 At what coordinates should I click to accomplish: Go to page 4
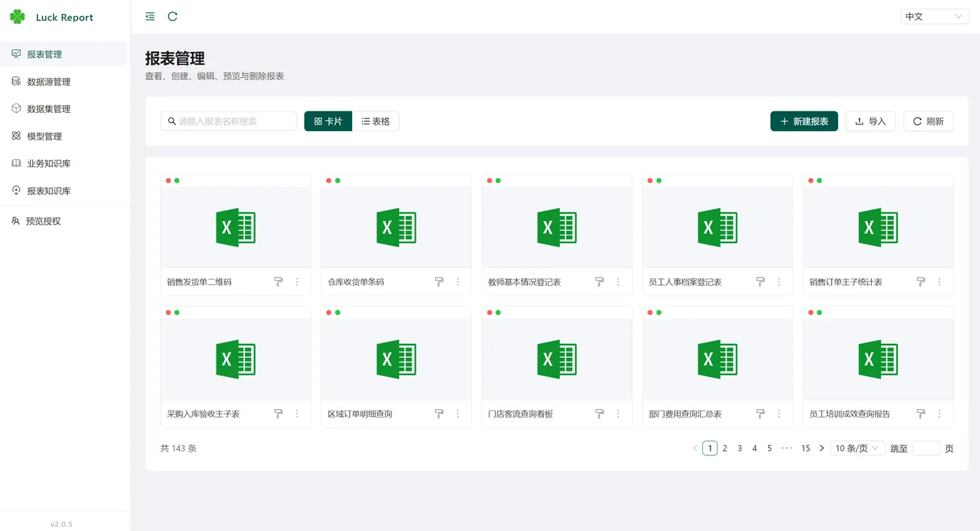[x=755, y=448]
